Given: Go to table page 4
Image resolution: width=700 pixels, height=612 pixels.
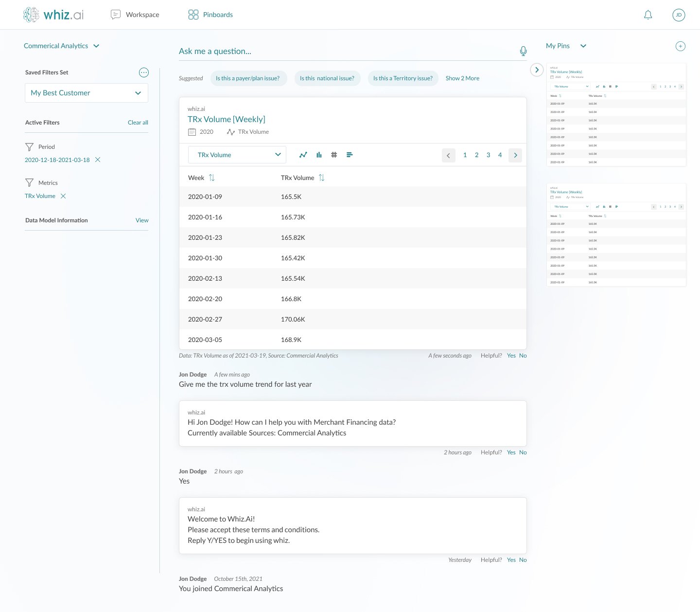Looking at the screenshot, I should coord(500,155).
